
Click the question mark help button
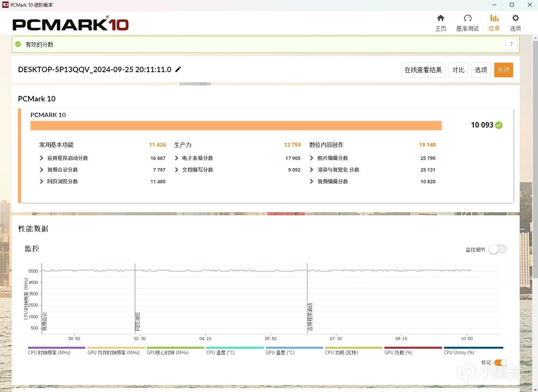pos(511,44)
